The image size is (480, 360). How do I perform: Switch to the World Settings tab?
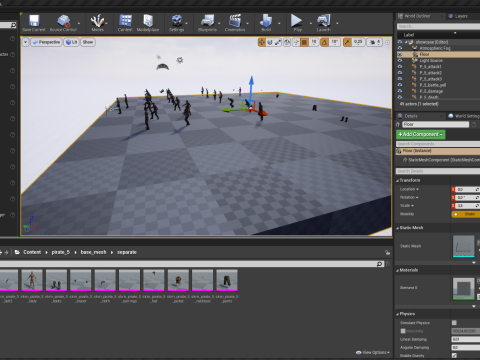tap(464, 116)
